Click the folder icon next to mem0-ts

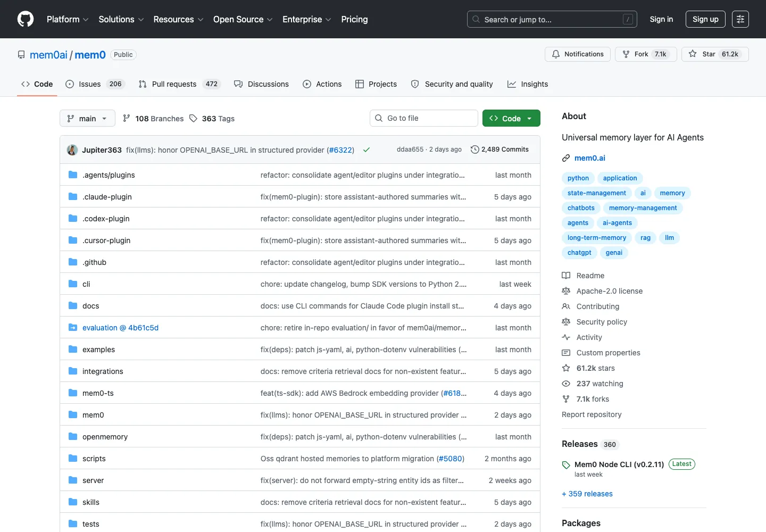tap(73, 393)
